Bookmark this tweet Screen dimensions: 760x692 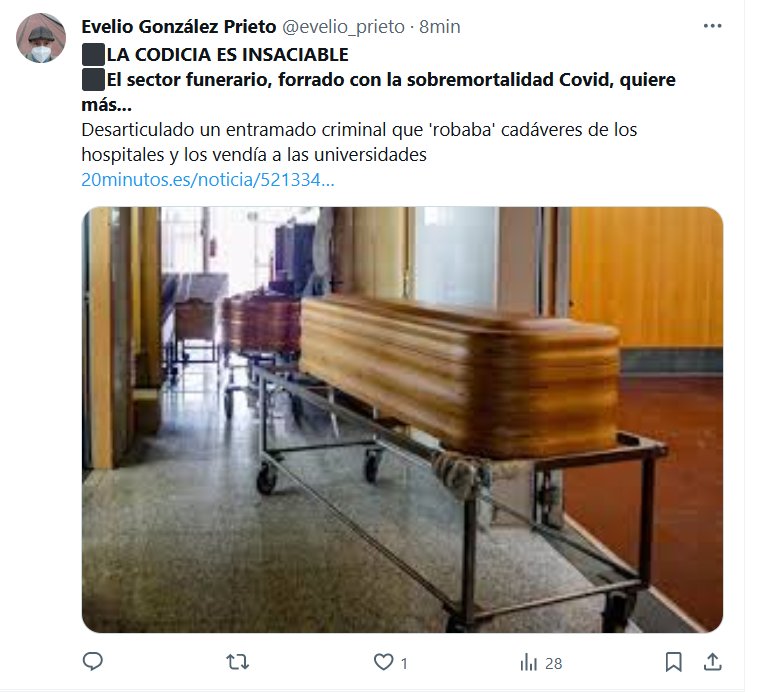click(673, 662)
